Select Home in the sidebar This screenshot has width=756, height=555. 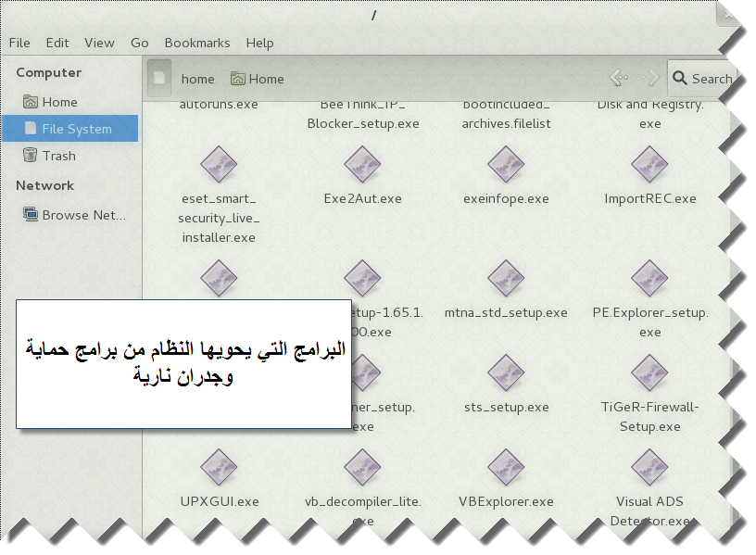pyautogui.click(x=59, y=102)
